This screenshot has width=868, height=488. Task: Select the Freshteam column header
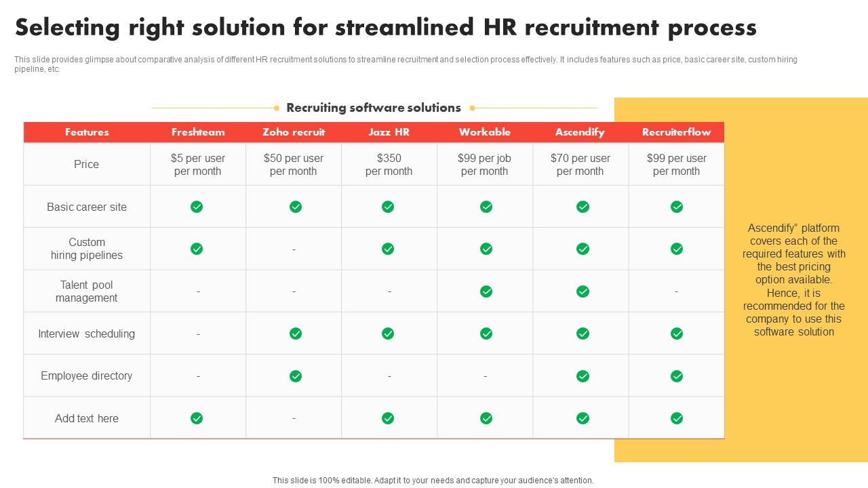point(198,132)
